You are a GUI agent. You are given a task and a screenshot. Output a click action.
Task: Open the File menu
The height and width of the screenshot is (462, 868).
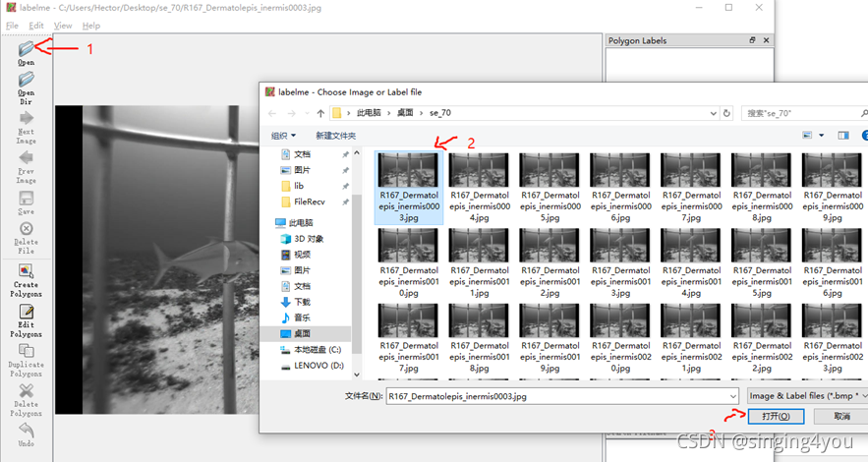(12, 26)
